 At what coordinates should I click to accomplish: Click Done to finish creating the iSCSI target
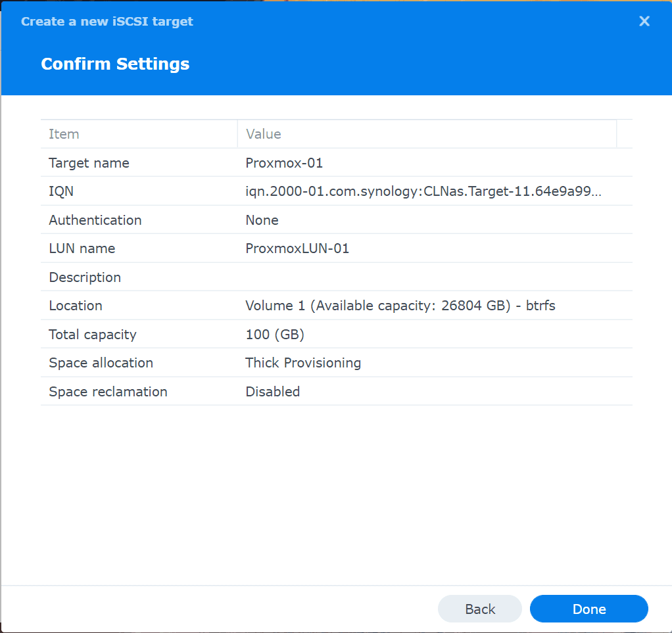[588, 609]
